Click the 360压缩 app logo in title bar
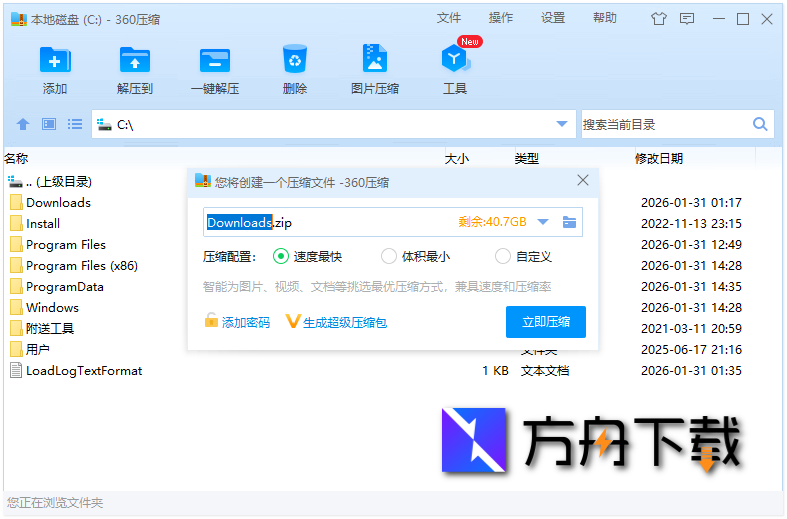This screenshot has height=519, width=787. tap(19, 19)
